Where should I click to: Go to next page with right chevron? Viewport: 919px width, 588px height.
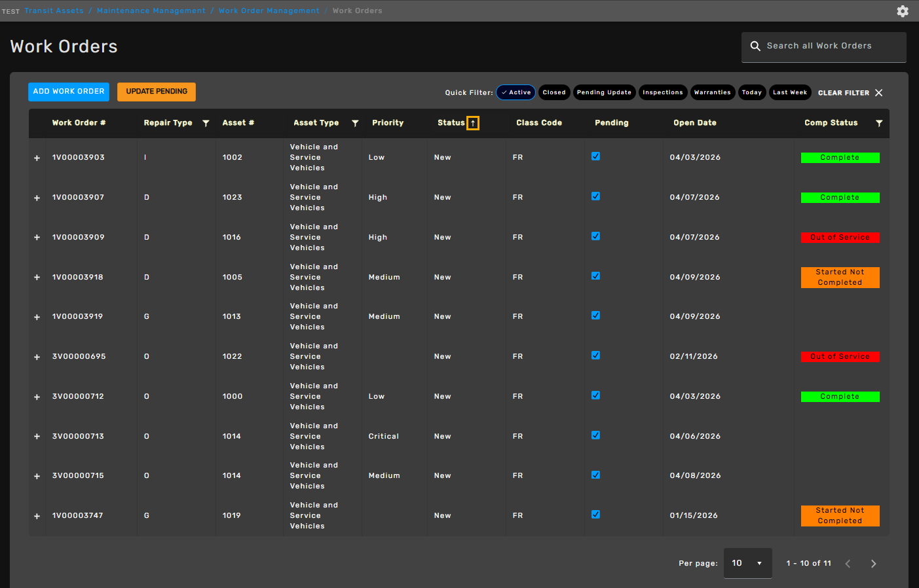tap(873, 564)
